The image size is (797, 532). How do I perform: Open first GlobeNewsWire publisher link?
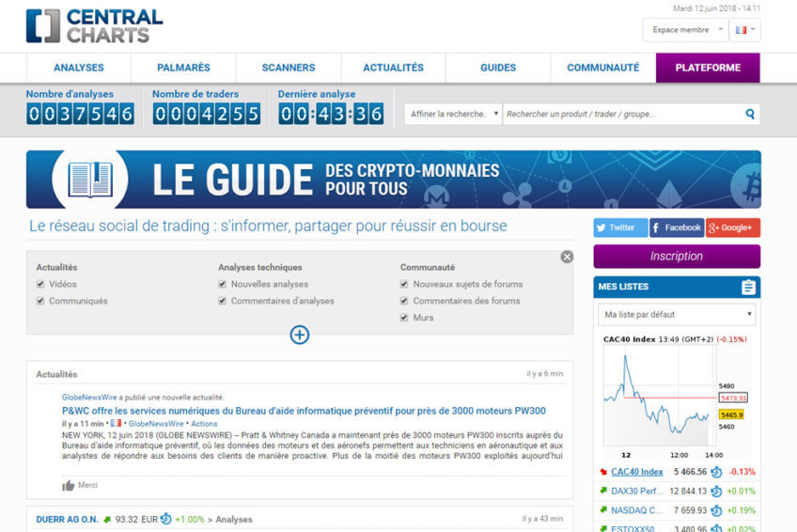89,398
